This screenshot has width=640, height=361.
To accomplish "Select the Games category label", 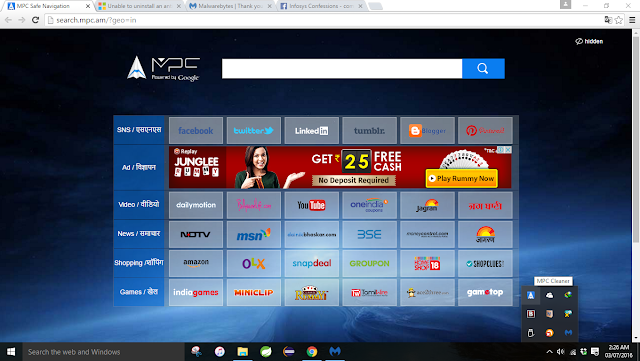I will click(x=139, y=292).
